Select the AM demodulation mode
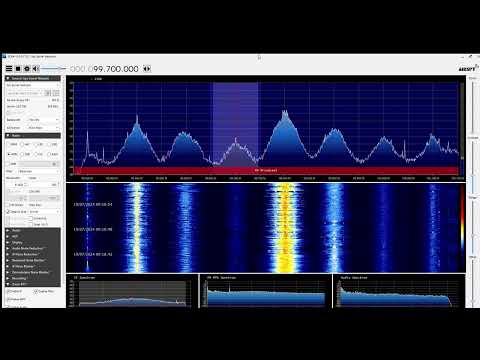 coord(25,144)
